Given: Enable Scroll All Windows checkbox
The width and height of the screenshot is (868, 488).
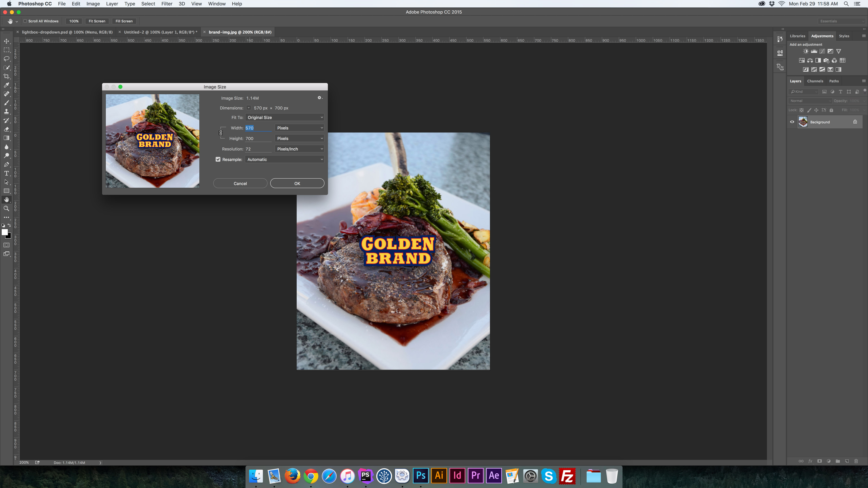Looking at the screenshot, I should coord(25,21).
